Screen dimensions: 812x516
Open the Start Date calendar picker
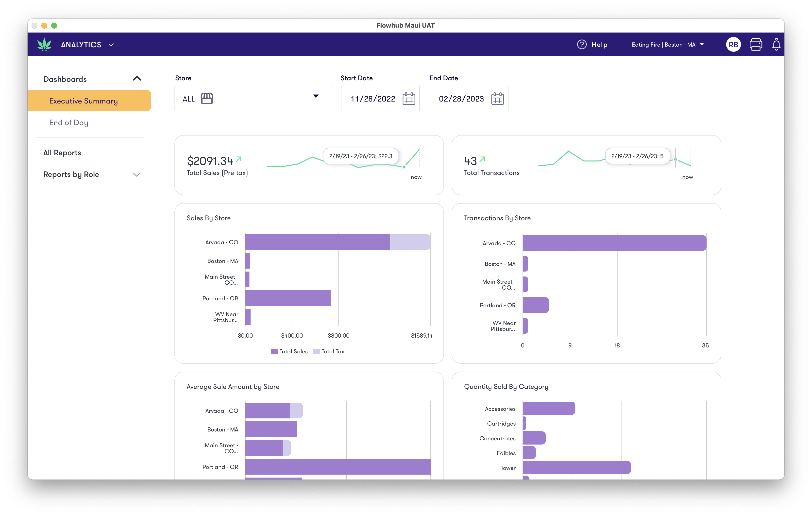coord(409,99)
